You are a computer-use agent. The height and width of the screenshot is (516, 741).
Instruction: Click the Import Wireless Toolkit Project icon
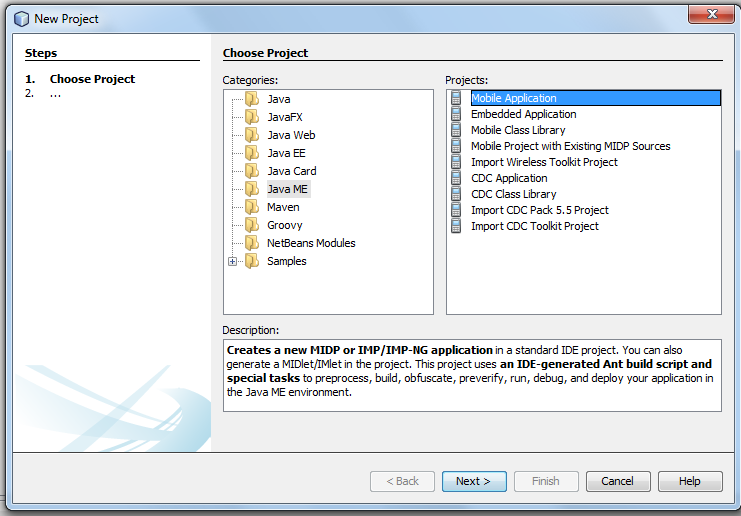click(456, 162)
